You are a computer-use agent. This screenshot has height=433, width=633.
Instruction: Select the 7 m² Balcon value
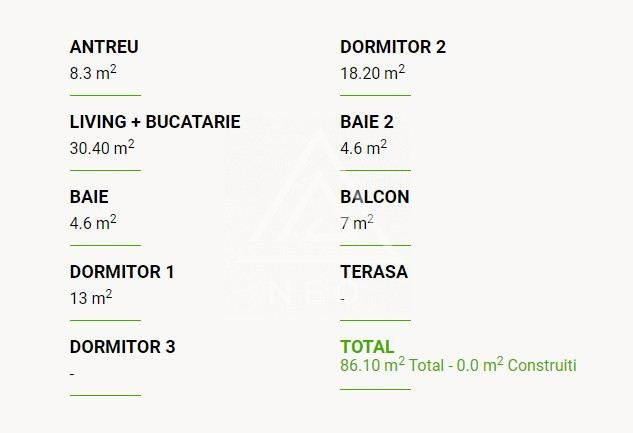click(357, 223)
